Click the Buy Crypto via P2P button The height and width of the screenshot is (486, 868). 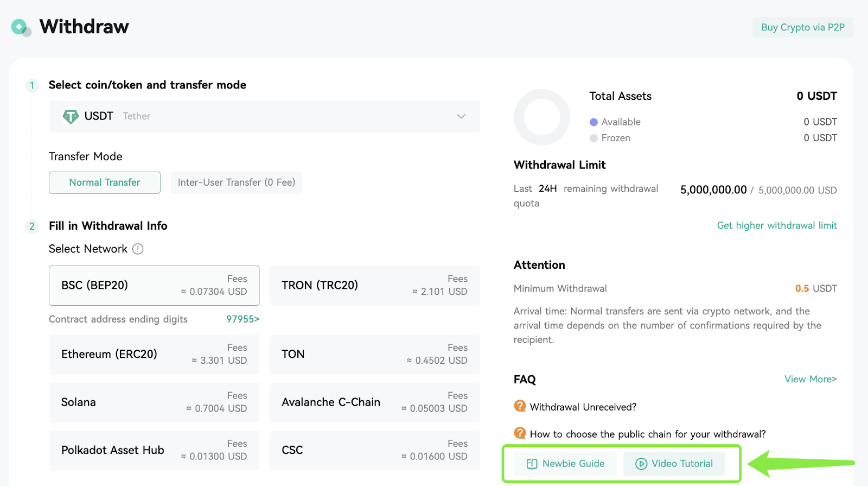click(x=803, y=28)
